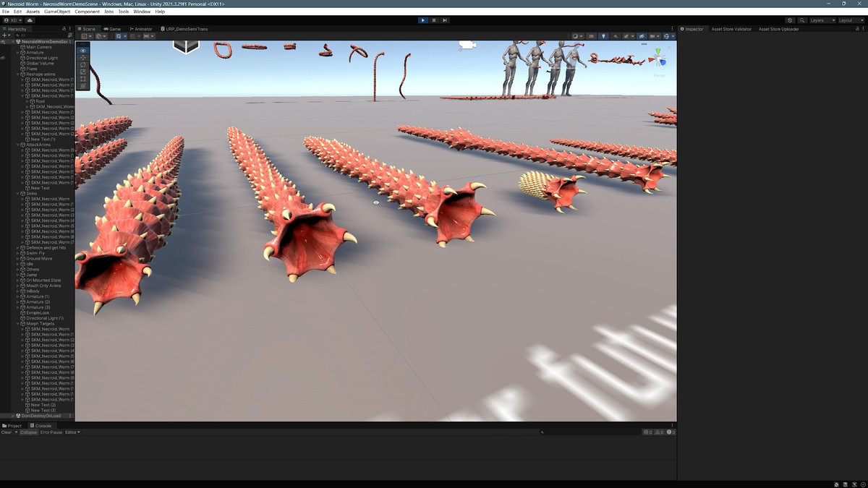Switch to the Game tab
This screenshot has height=488, width=868.
coord(112,29)
